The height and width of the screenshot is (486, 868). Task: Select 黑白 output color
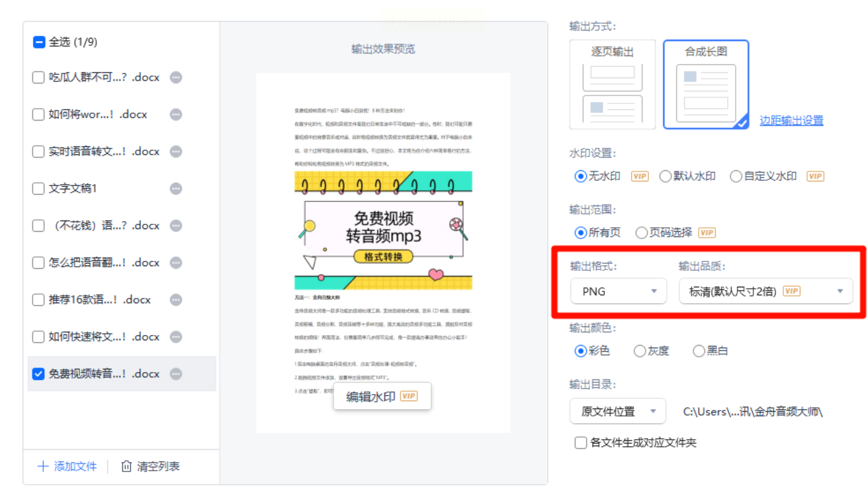pyautogui.click(x=699, y=351)
